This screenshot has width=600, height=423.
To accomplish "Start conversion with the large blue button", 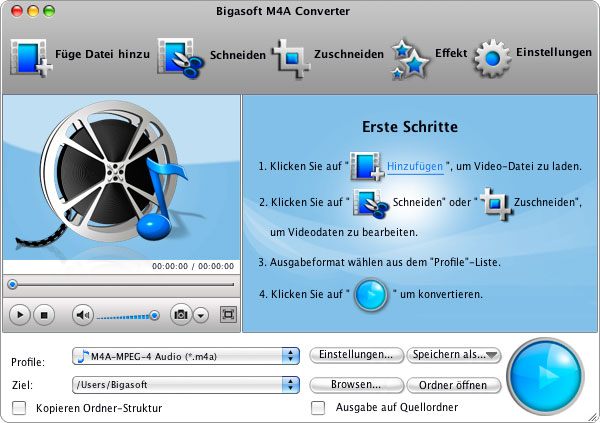I will (x=545, y=376).
